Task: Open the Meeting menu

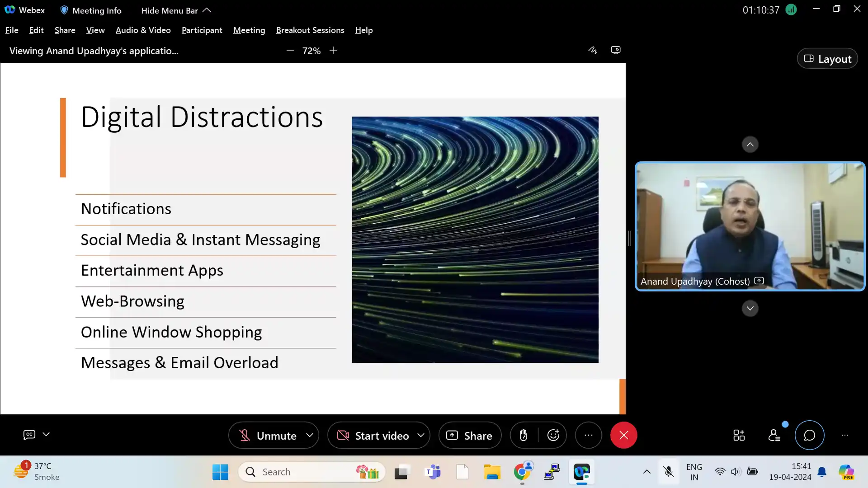Action: point(249,30)
